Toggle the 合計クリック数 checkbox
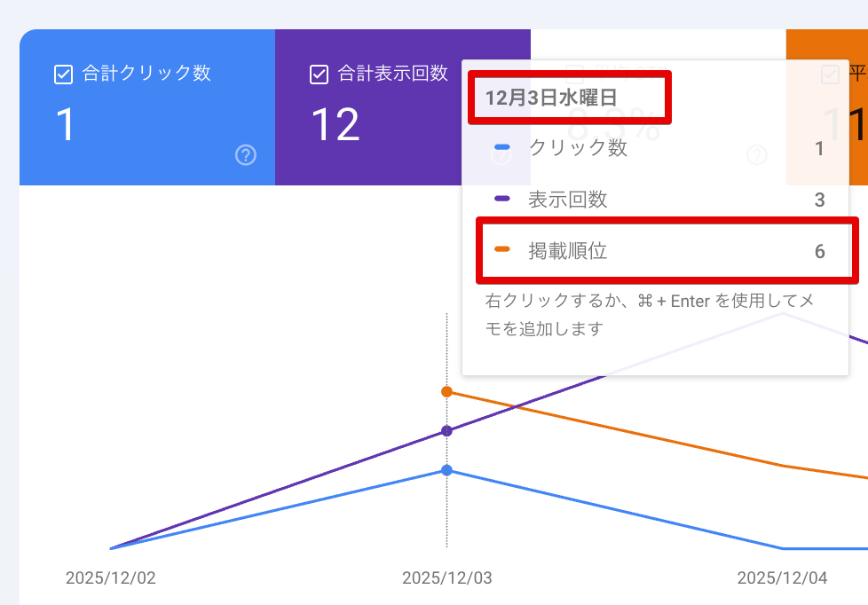 pos(63,75)
